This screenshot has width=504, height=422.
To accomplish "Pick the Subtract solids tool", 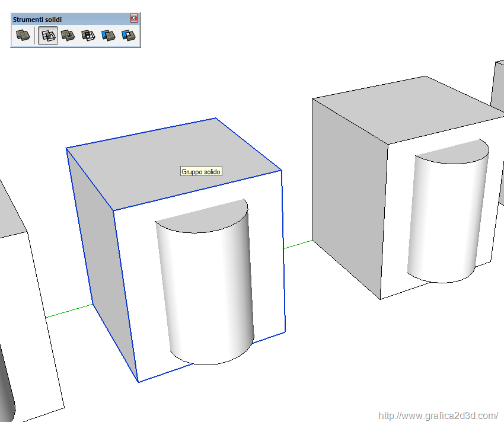I will pyautogui.click(x=88, y=36).
